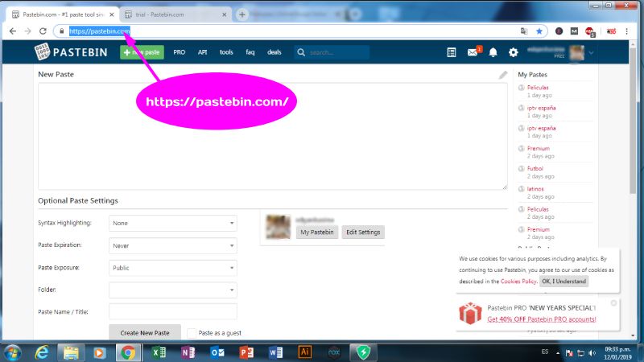This screenshot has height=362, width=644.
Task: Click the address bar URL
Action: click(x=99, y=31)
